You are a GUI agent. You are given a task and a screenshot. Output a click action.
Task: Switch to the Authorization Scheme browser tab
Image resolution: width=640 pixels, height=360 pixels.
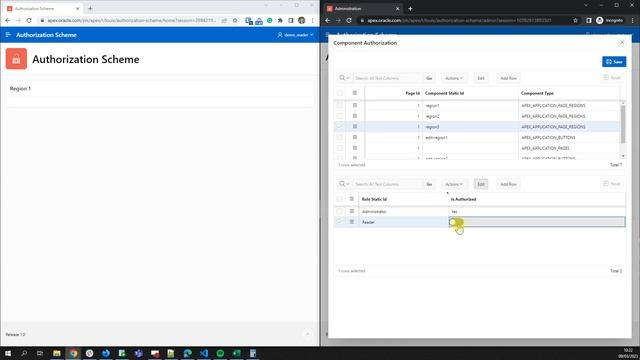(41, 8)
